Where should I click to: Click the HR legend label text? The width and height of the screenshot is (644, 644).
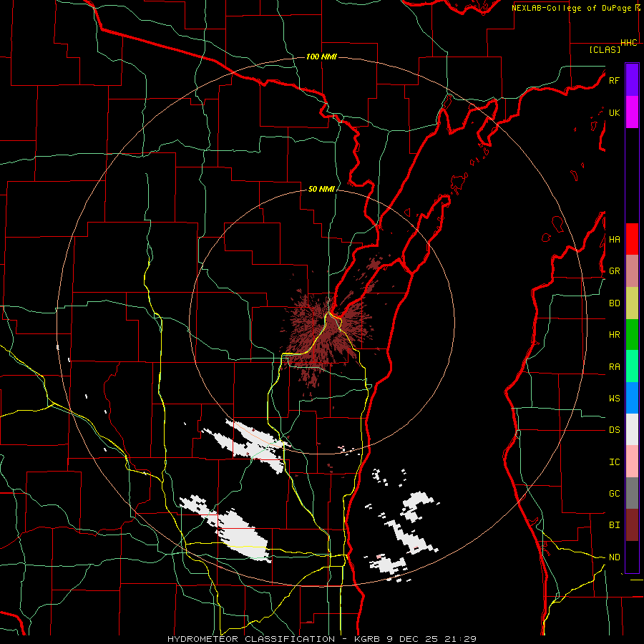pos(614,335)
